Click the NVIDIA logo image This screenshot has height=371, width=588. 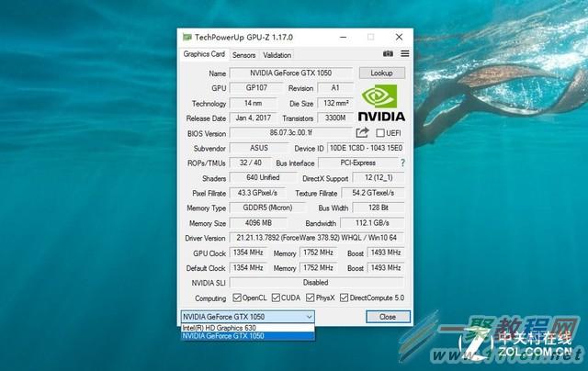click(x=381, y=102)
